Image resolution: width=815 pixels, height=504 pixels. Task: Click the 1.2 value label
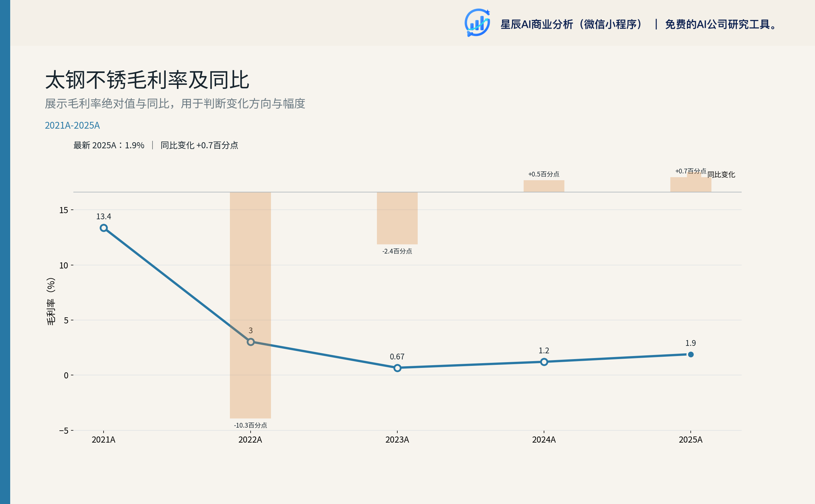click(544, 351)
